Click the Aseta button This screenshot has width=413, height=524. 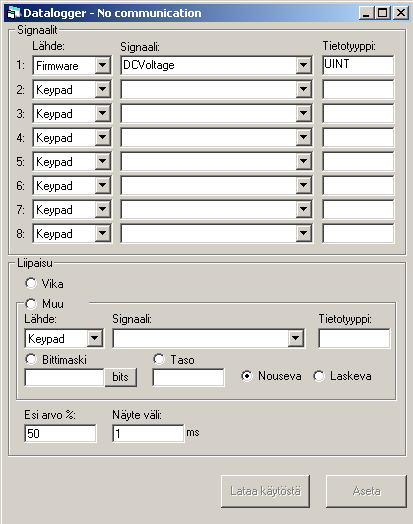click(x=366, y=491)
